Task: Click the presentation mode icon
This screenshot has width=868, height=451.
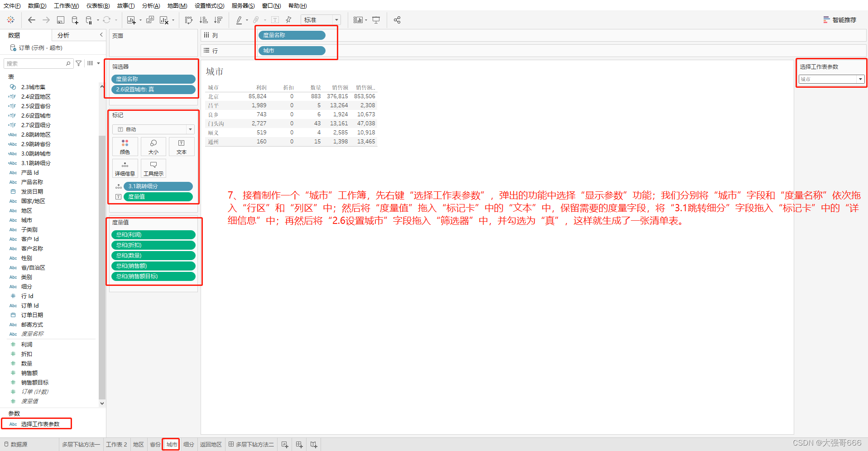Action: 376,20
